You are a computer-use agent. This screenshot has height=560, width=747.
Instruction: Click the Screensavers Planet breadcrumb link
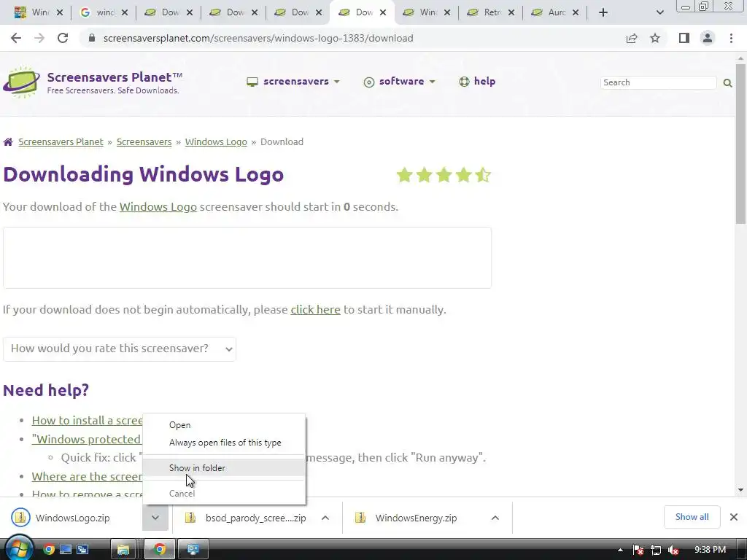pos(61,142)
